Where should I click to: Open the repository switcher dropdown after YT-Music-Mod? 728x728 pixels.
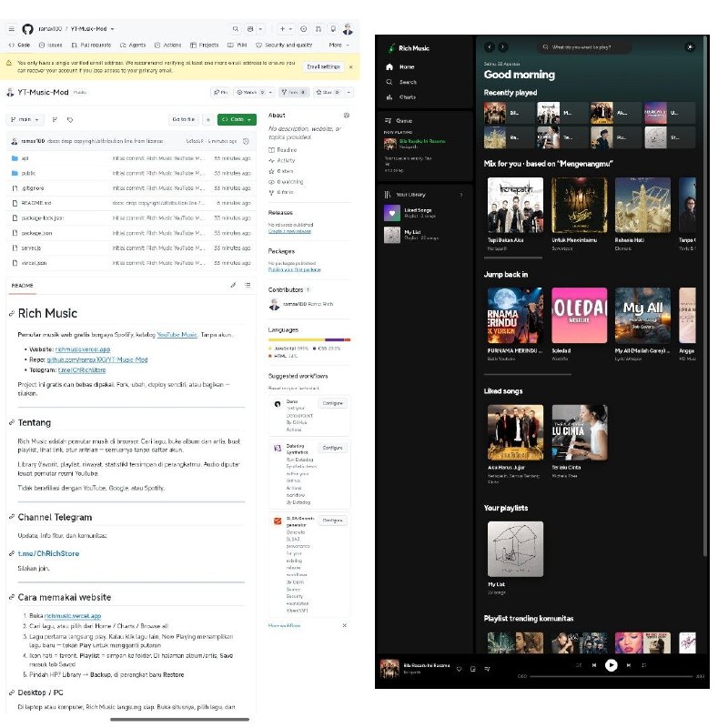click(112, 29)
